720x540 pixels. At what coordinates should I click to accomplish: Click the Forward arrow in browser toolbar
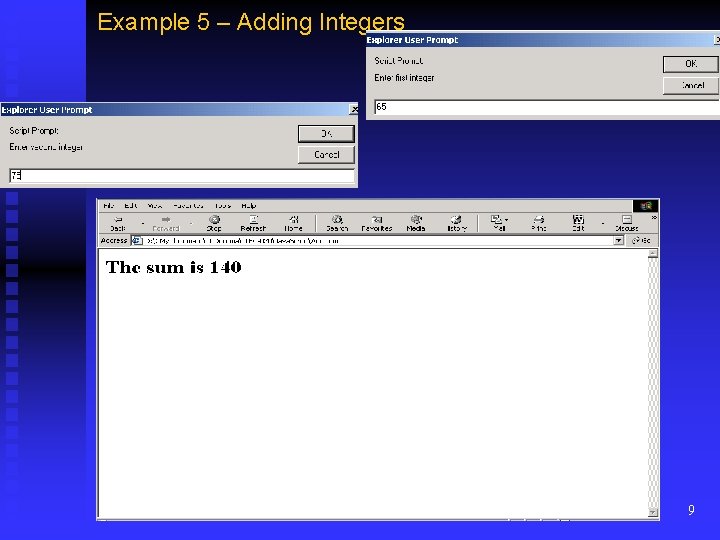click(x=166, y=223)
